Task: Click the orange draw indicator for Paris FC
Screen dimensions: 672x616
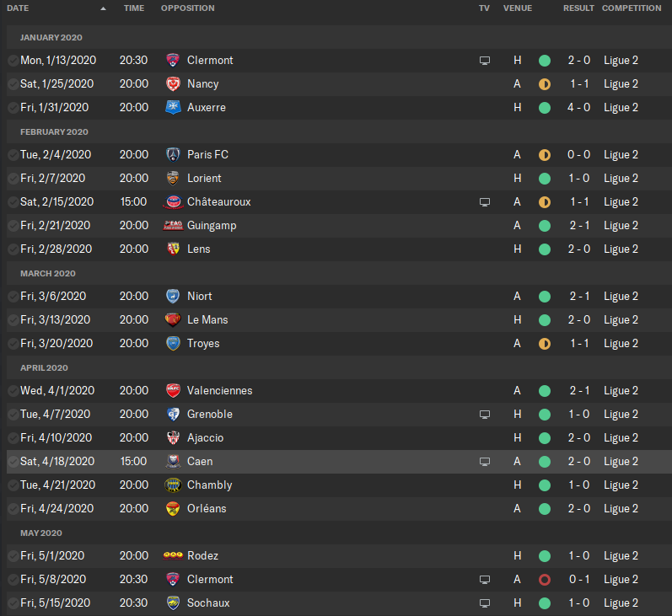Action: (545, 155)
